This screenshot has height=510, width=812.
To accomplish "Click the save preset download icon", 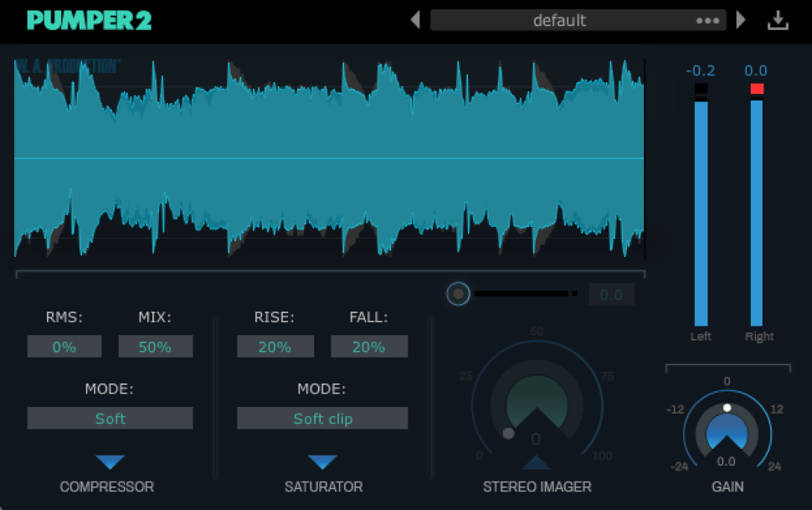I will (x=778, y=21).
